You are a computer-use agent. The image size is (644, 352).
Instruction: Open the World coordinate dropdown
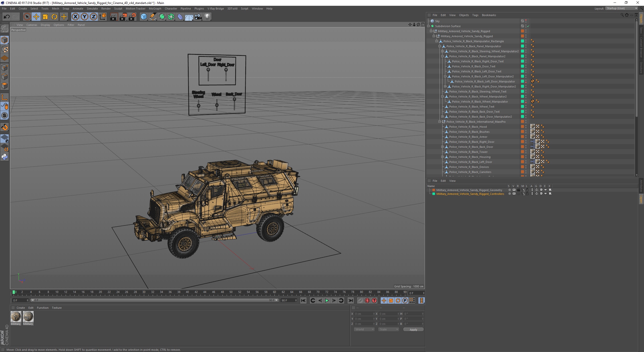coord(364,329)
